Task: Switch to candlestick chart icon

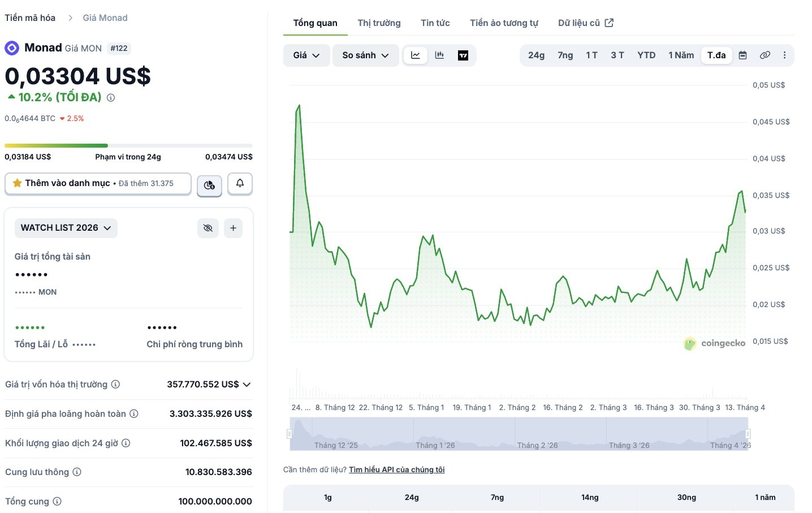Action: pos(439,55)
